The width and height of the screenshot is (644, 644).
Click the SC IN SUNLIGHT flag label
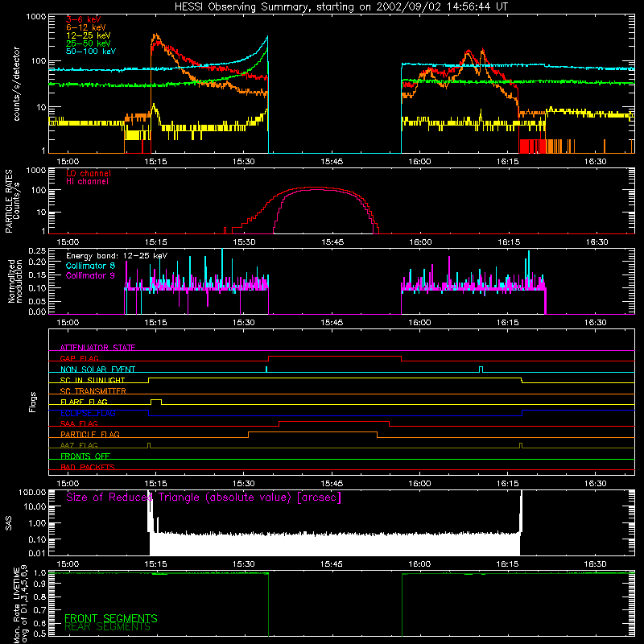point(93,380)
